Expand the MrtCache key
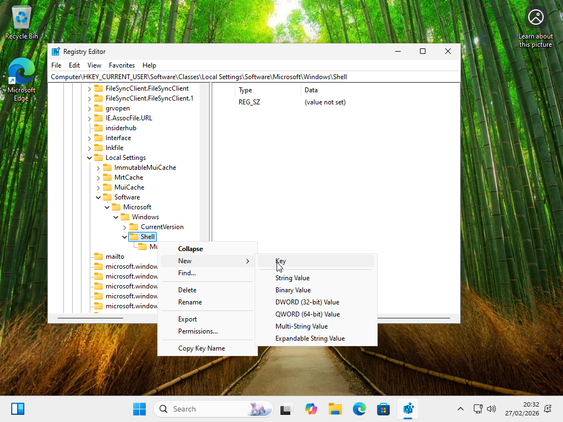563x422 pixels. 98,177
